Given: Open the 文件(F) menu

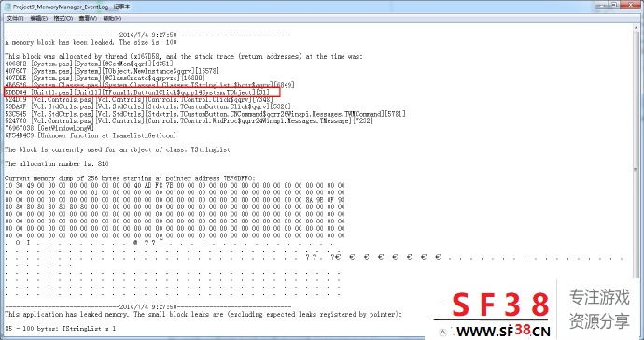Looking at the screenshot, I should pos(15,18).
